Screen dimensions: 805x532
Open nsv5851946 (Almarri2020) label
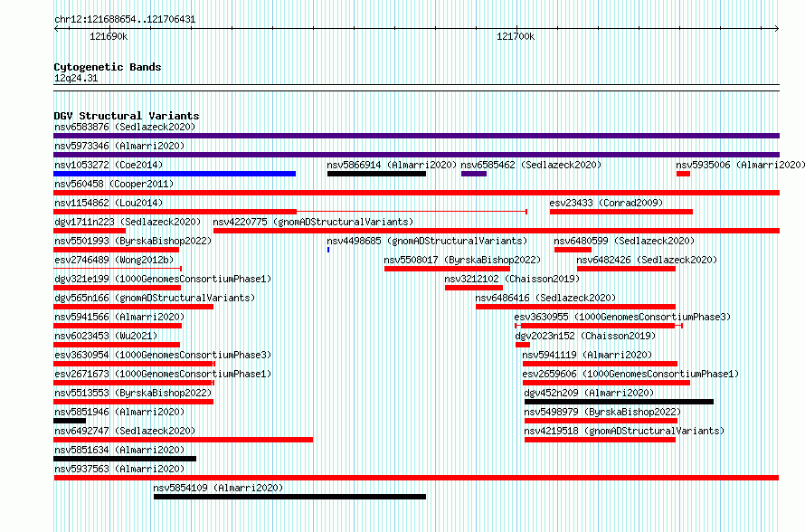click(119, 412)
